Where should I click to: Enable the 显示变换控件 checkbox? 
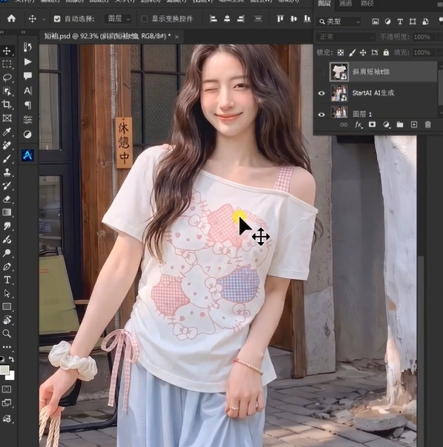[x=144, y=19]
